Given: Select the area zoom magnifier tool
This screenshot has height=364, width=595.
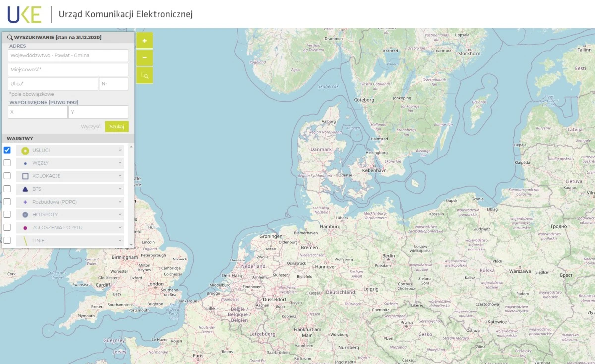Looking at the screenshot, I should [x=144, y=75].
